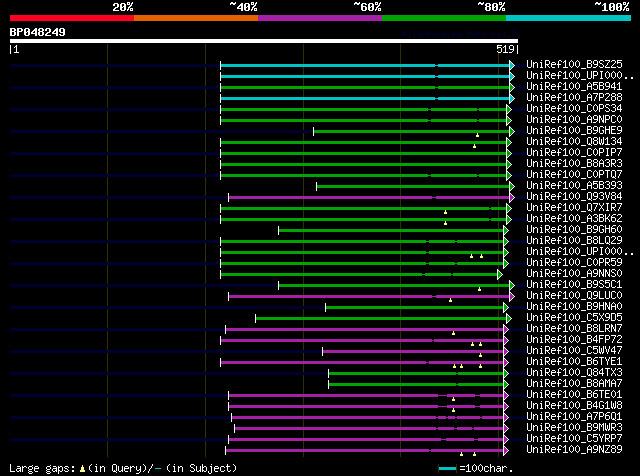Select the query end position 519 label
Viewport: 640px width, 476px height.
tap(505, 49)
